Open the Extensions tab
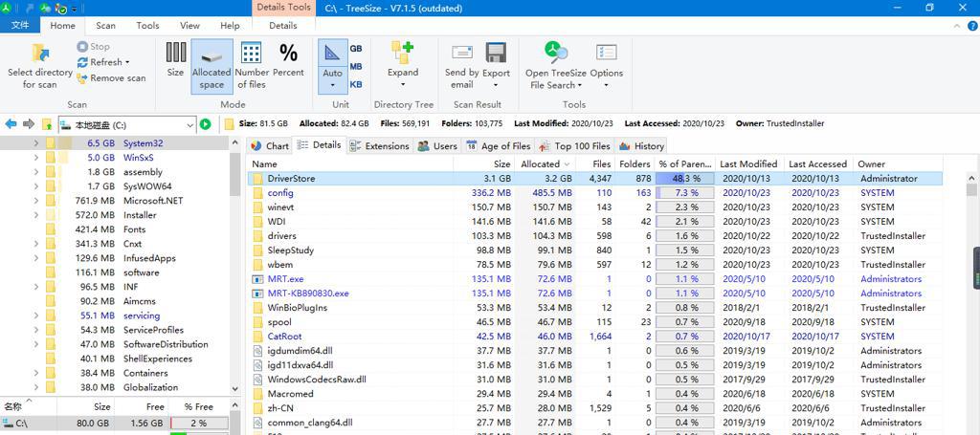980x435 pixels. point(379,146)
